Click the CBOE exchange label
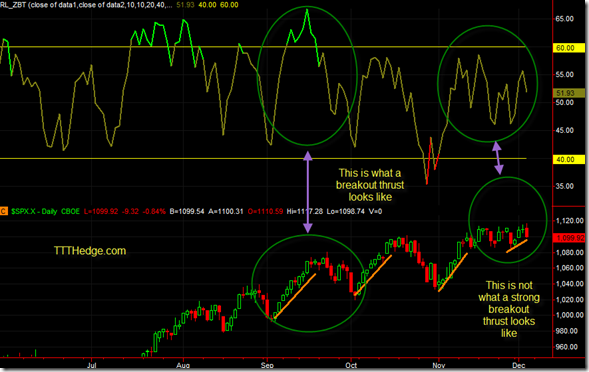Viewport: 589px width, 372px height. 70,212
